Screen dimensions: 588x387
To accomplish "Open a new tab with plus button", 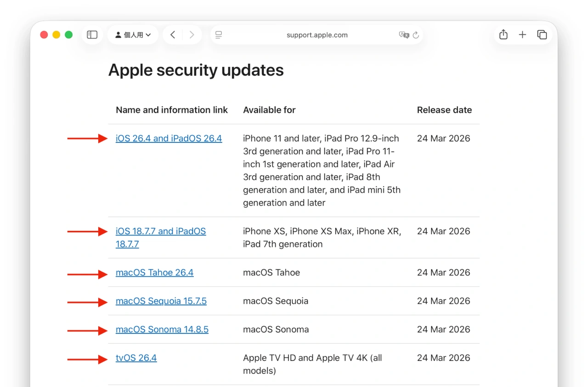I will (x=522, y=35).
